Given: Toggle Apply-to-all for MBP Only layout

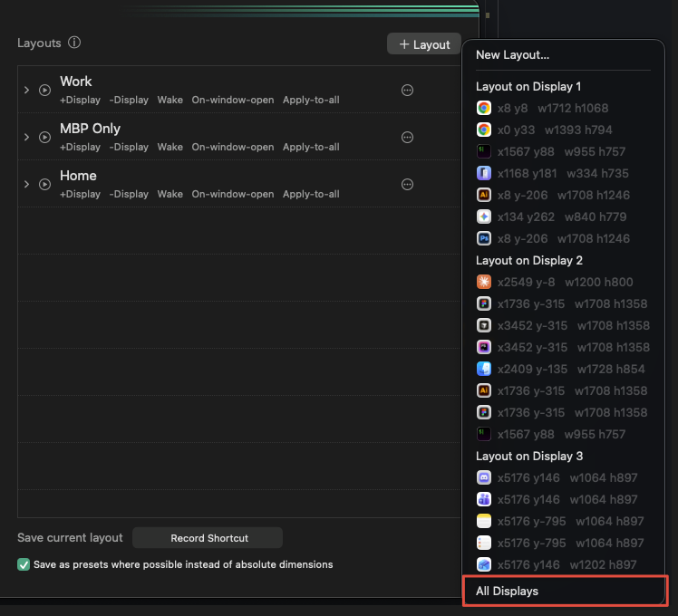Looking at the screenshot, I should click(x=311, y=147).
